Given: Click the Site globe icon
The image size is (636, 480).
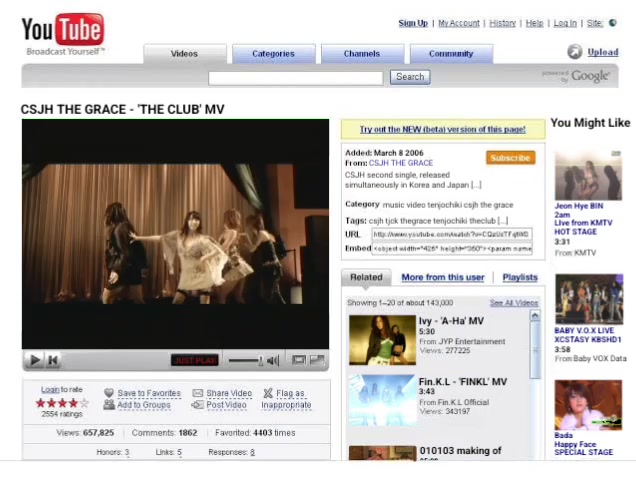Looking at the screenshot, I should tap(613, 23).
